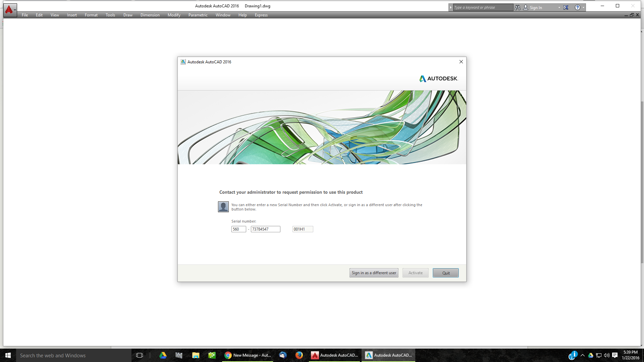Select the serial number first input field
This screenshot has height=362, width=644.
238,229
